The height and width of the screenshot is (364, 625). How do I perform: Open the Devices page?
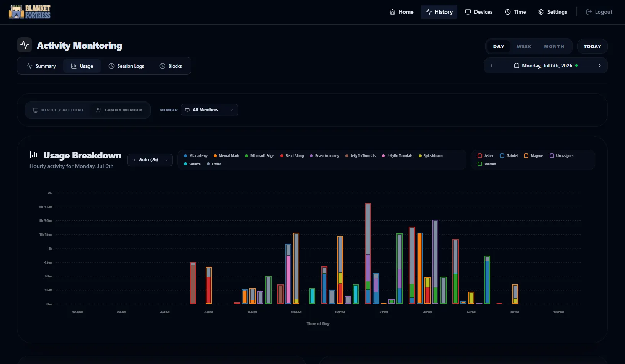pyautogui.click(x=479, y=12)
